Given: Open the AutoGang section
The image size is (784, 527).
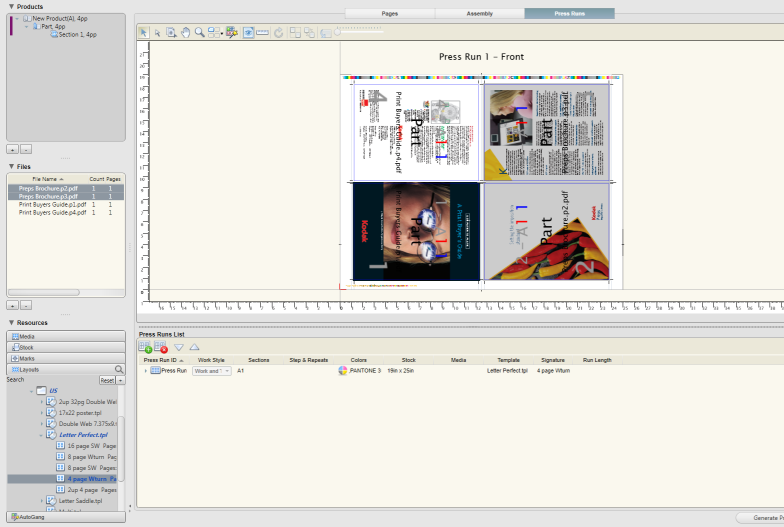Looking at the screenshot, I should tap(66, 517).
